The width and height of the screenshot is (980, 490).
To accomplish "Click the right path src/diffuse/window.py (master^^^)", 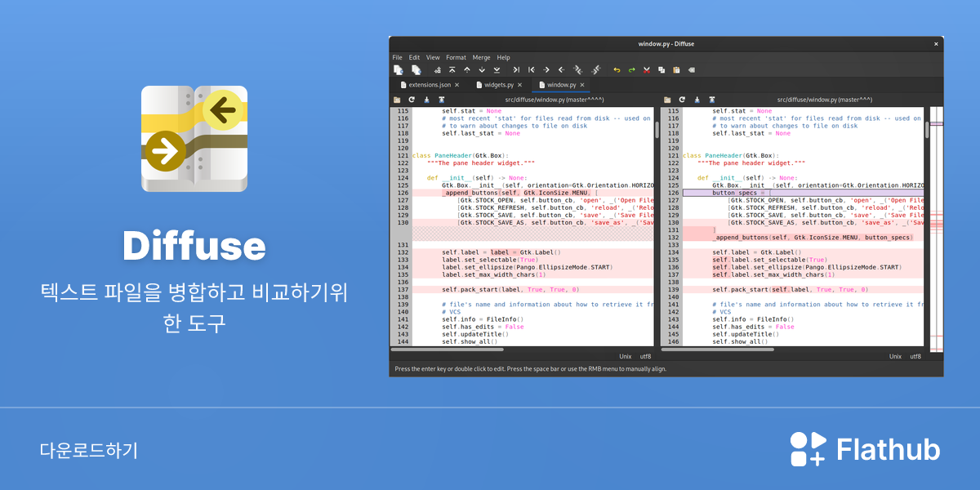I will pyautogui.click(x=826, y=100).
